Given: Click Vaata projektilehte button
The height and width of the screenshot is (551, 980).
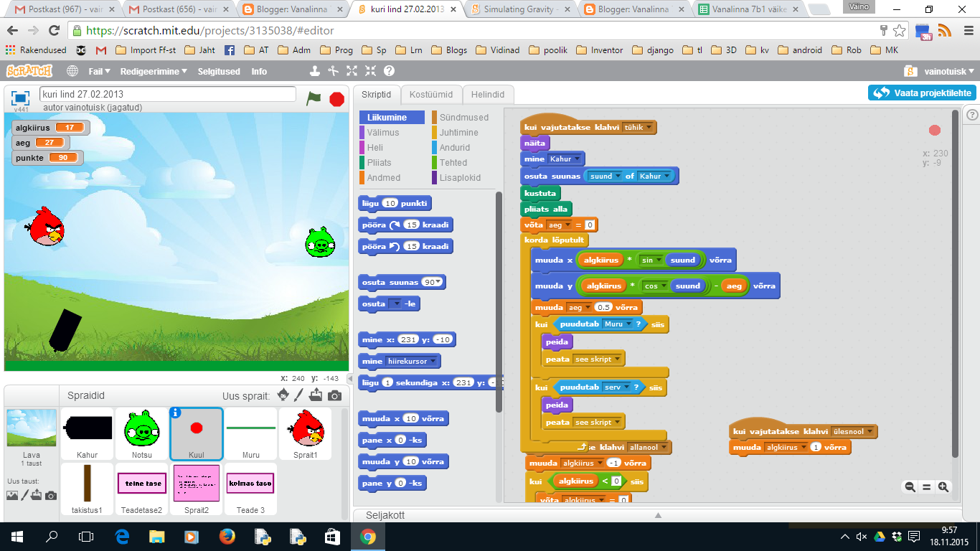Looking at the screenshot, I should (922, 93).
